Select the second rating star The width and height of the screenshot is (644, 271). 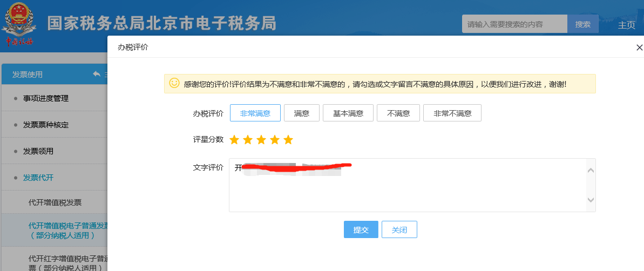[x=248, y=140]
